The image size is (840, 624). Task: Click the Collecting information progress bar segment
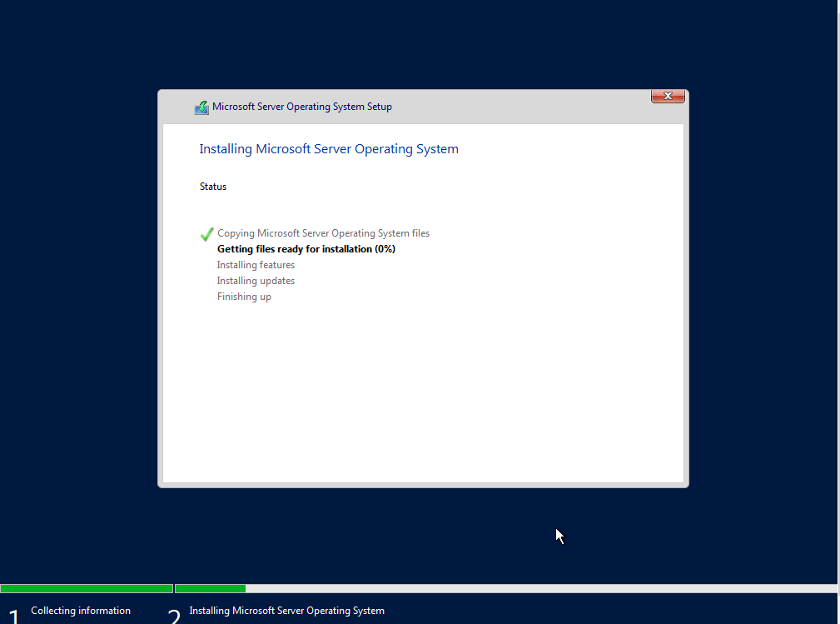pos(87,589)
